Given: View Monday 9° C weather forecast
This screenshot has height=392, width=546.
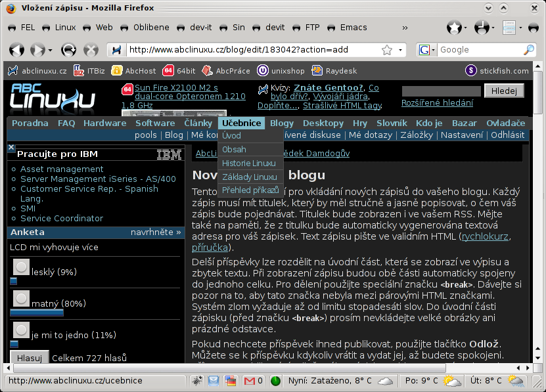Looking at the screenshot, I should pos(433,381).
